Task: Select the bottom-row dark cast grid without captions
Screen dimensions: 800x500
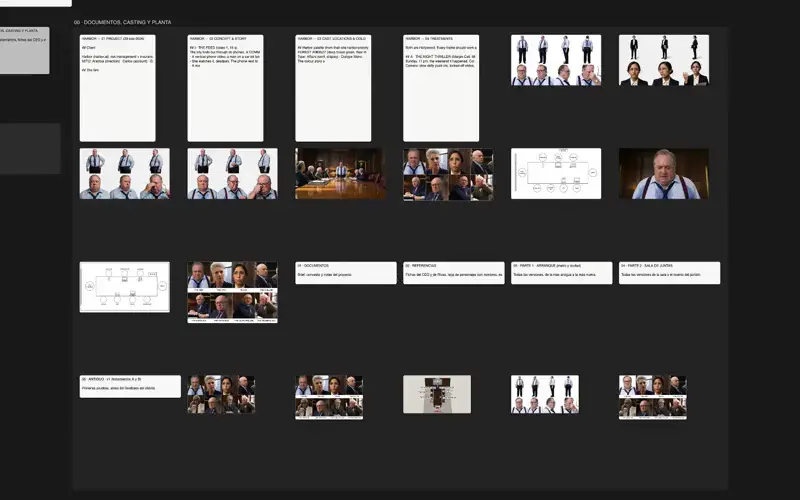Action: click(221, 394)
